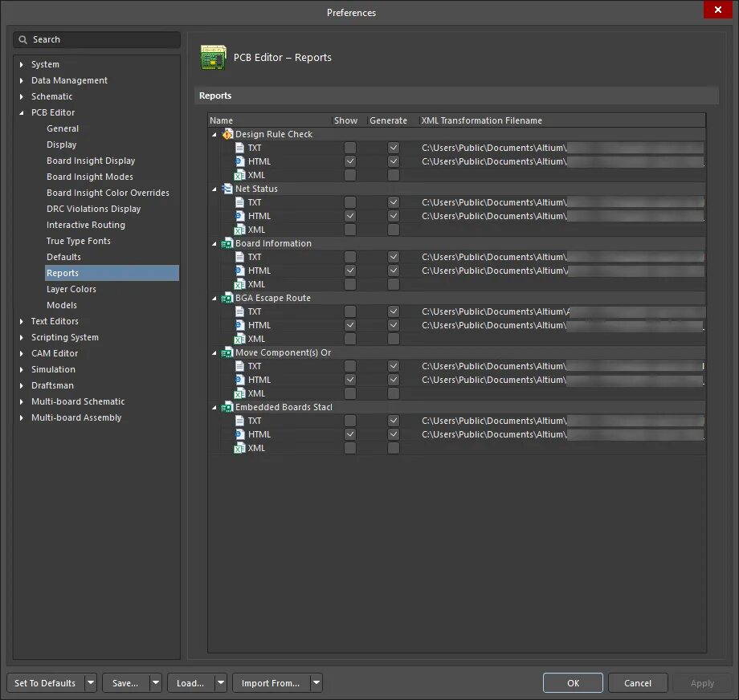Click the preferences Search field
Screen dimensions: 739x700
coord(97,40)
